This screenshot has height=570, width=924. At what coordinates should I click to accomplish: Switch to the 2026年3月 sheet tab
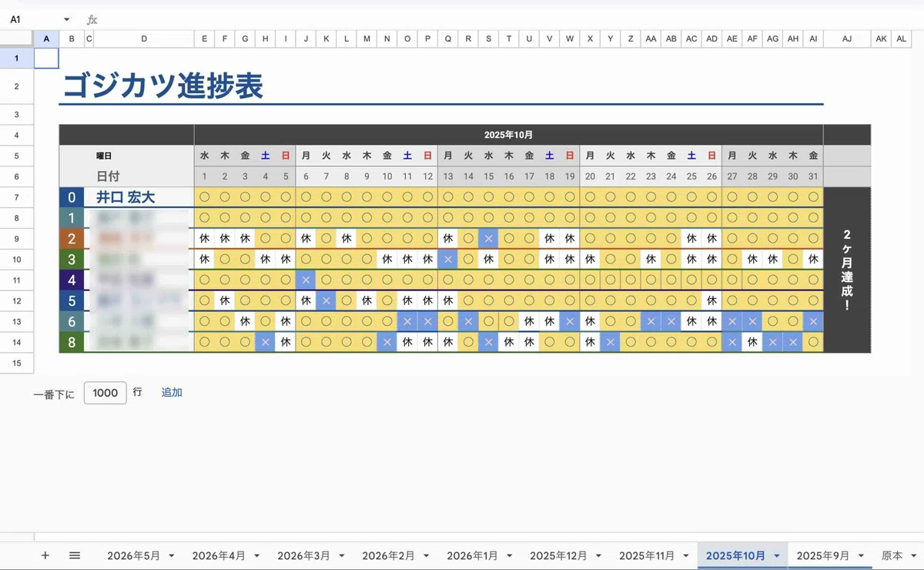303,555
